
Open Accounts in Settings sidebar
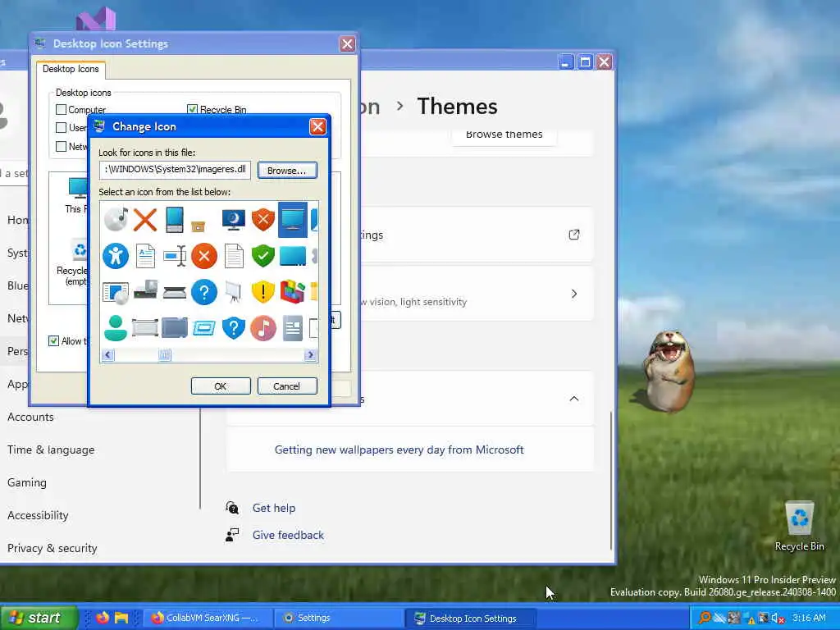coord(30,417)
